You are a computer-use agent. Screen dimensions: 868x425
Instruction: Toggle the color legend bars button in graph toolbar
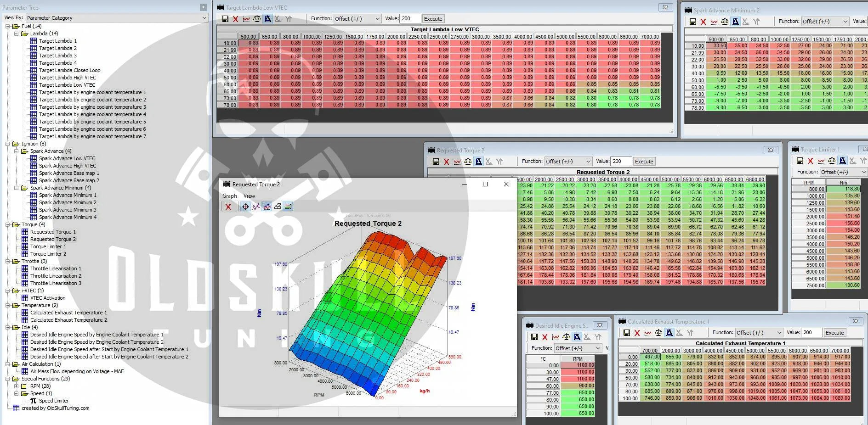(x=288, y=207)
